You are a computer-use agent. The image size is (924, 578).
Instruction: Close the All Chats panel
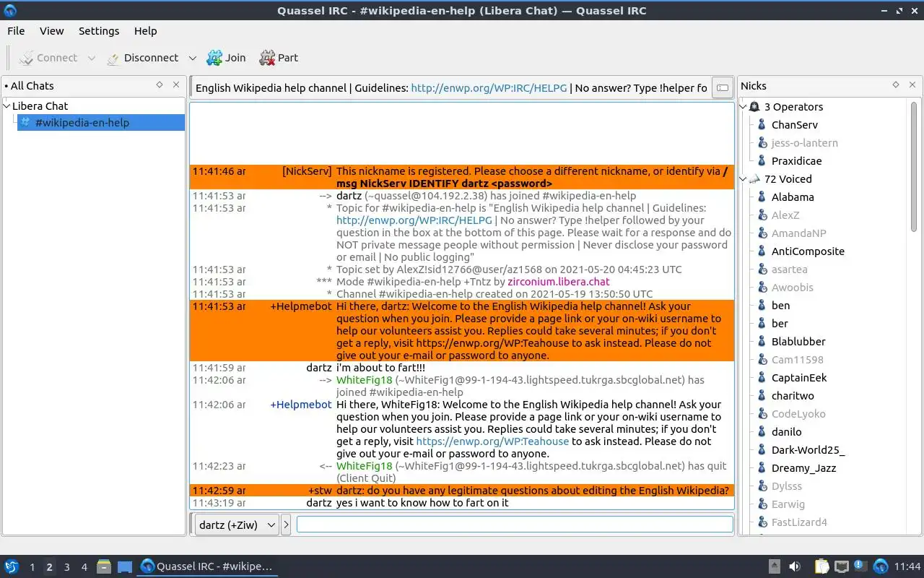(x=175, y=85)
